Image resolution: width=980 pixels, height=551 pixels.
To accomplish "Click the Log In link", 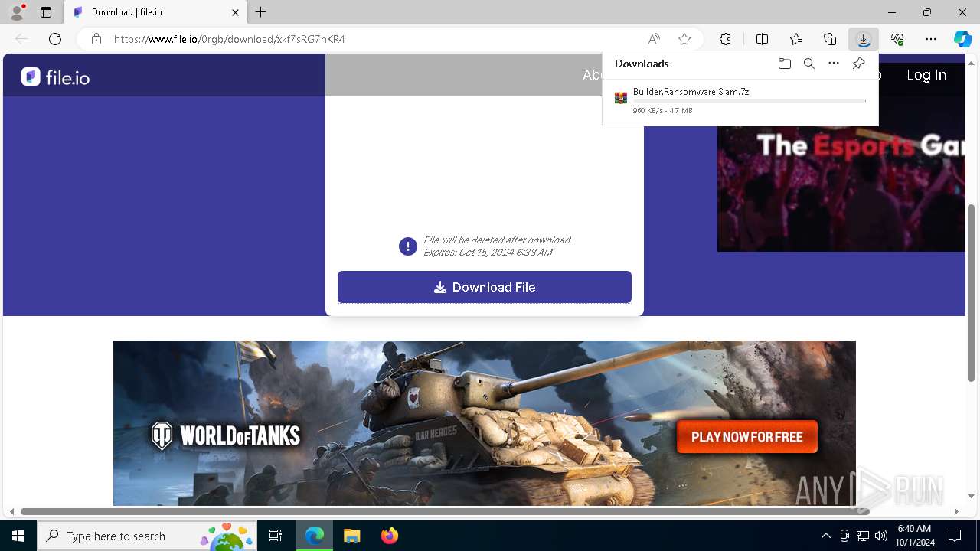I will coord(926,75).
